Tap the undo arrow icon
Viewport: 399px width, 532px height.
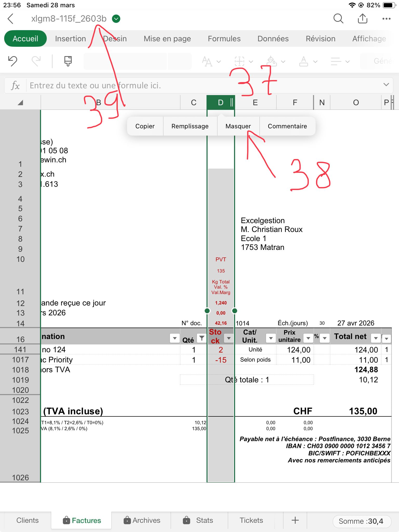[x=12, y=61]
